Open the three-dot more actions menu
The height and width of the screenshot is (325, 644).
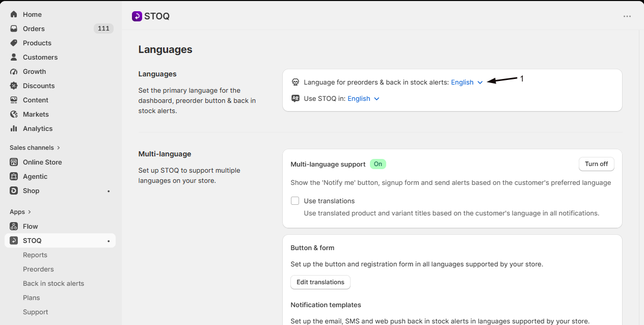coord(627,16)
